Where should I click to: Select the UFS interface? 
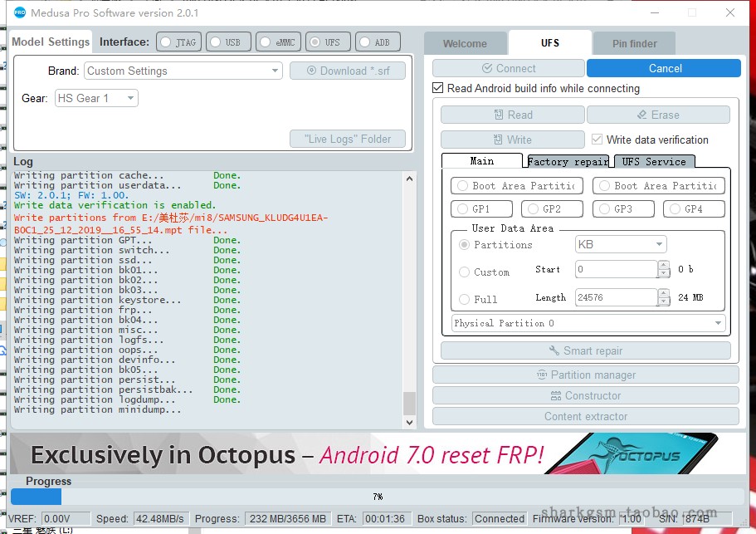pos(329,42)
